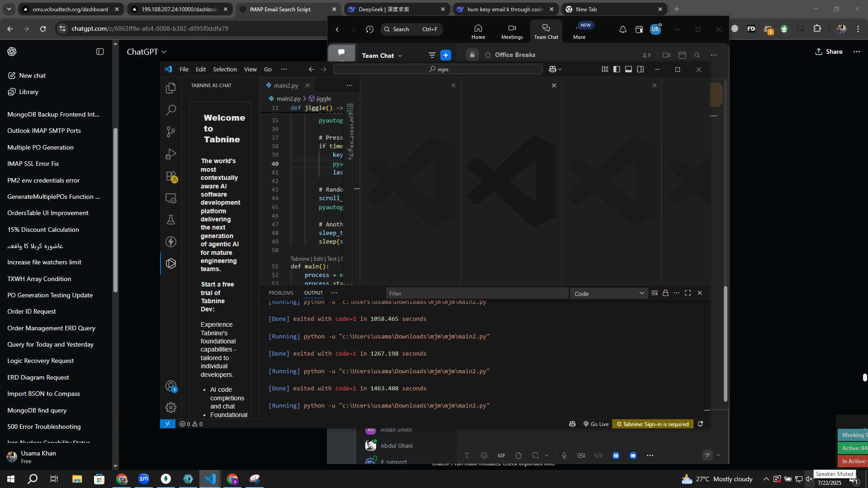This screenshot has height=488, width=868.
Task: Open the VS Code Accounts menu
Action: 171,386
